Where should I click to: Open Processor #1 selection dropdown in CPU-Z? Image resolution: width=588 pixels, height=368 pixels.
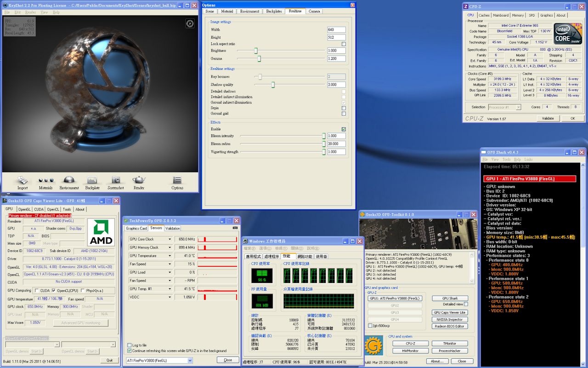coord(505,107)
